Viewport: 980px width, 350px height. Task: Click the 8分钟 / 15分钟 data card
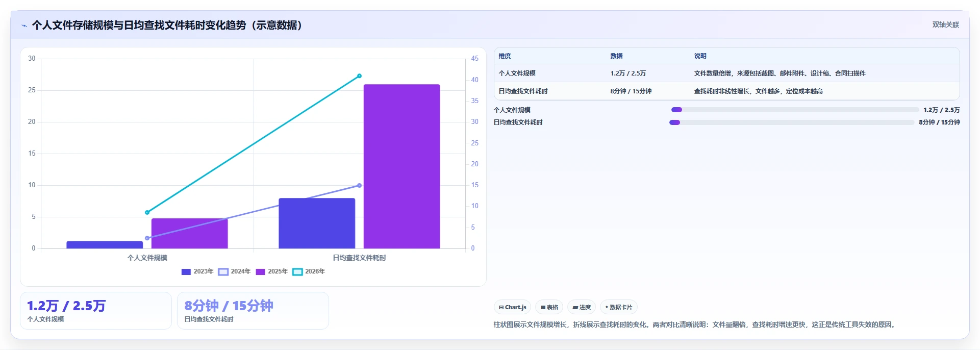pos(253,311)
